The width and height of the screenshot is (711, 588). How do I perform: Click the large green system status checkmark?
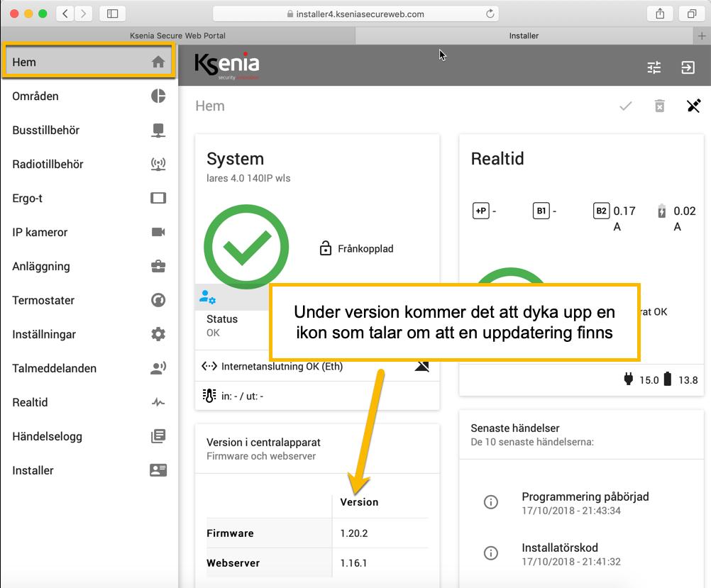pos(246,247)
